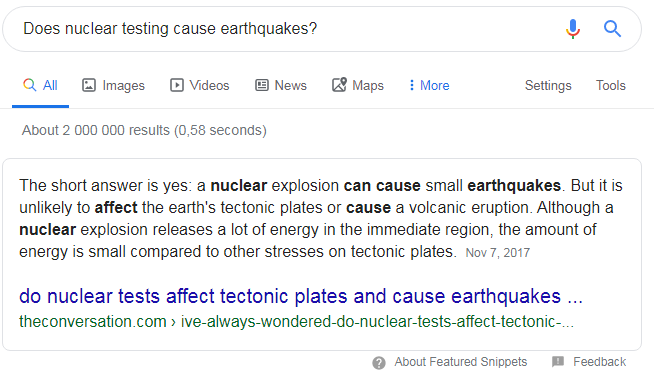Open the Settings menu
Viewport: 654px width, 372px height.
click(x=548, y=85)
